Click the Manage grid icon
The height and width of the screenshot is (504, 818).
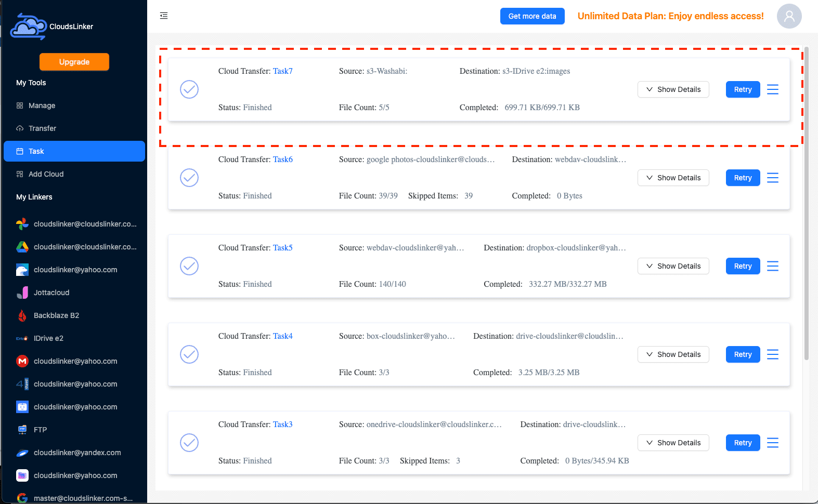click(20, 105)
